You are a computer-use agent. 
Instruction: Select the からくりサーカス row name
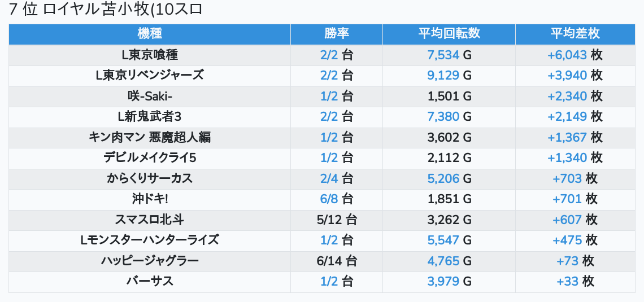coord(150,178)
